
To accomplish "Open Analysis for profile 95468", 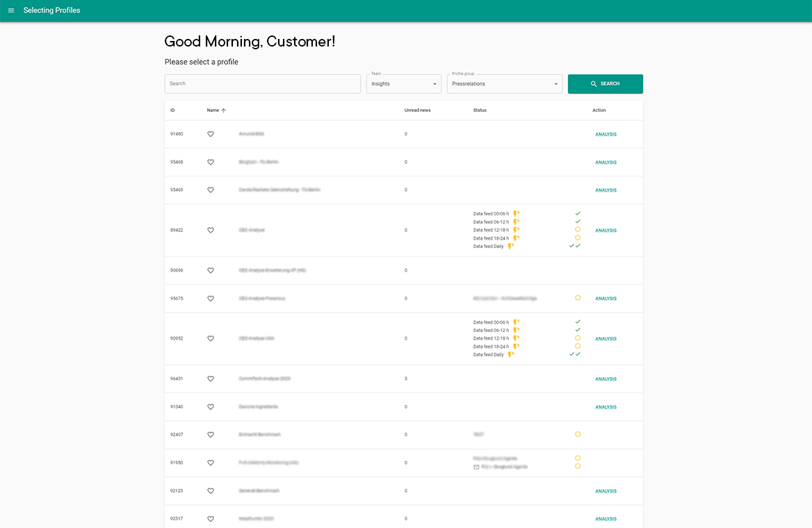I will click(606, 163).
